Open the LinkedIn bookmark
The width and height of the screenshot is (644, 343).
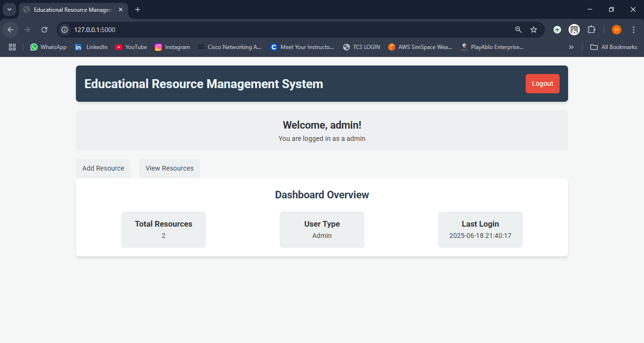91,47
